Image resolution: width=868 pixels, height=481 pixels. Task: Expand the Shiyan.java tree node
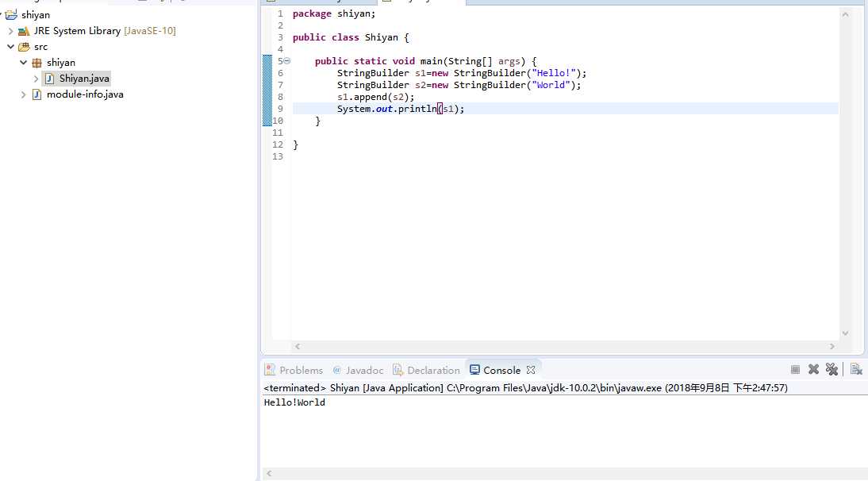36,79
